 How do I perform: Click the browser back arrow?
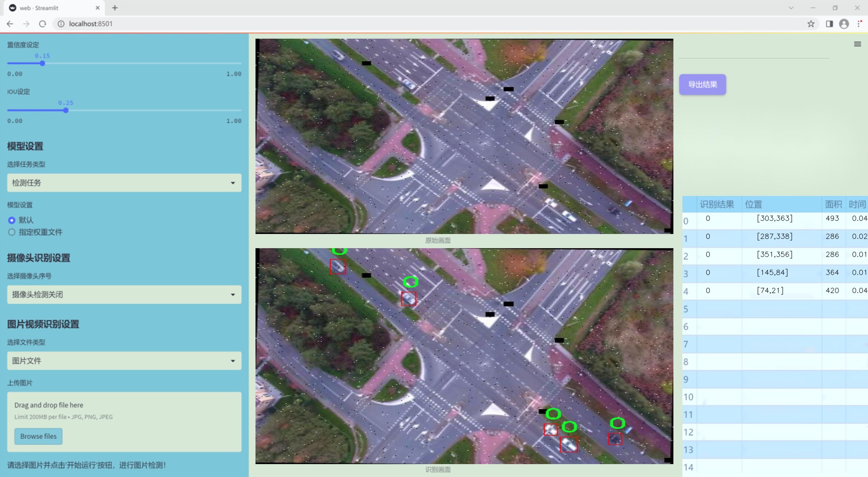10,24
